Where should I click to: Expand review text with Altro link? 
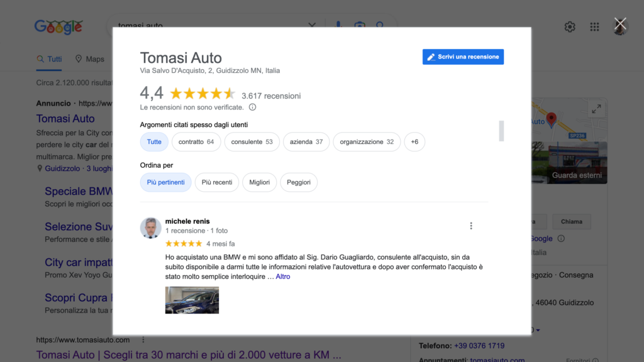click(282, 277)
